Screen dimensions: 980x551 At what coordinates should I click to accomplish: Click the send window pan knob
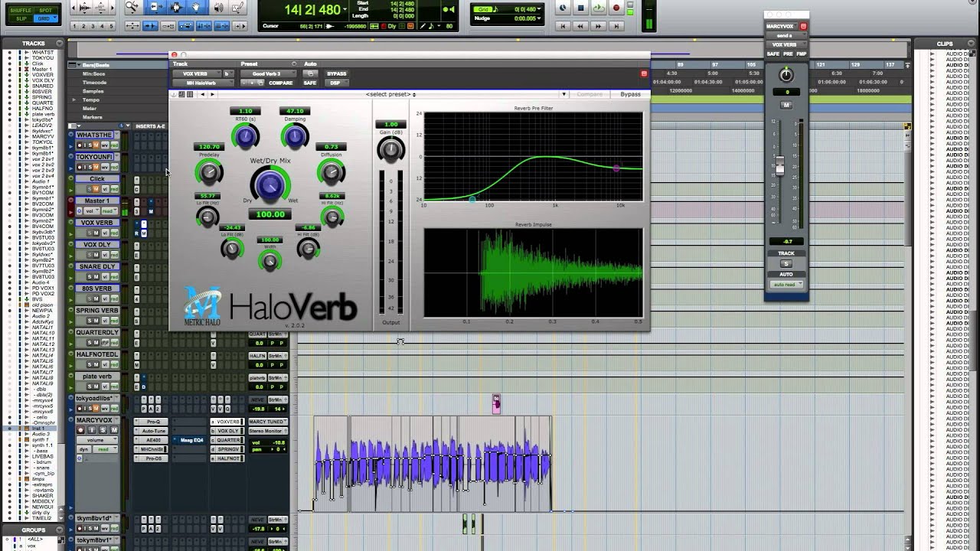786,75
